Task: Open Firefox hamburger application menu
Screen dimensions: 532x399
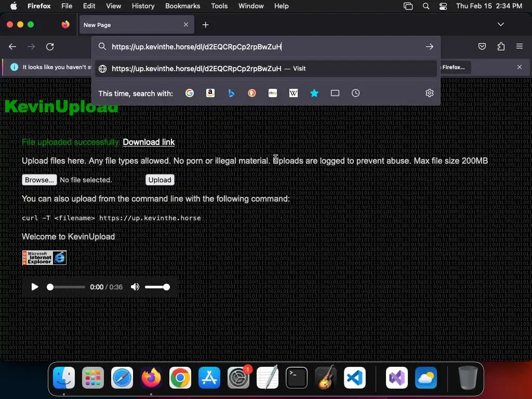Action: point(520,46)
